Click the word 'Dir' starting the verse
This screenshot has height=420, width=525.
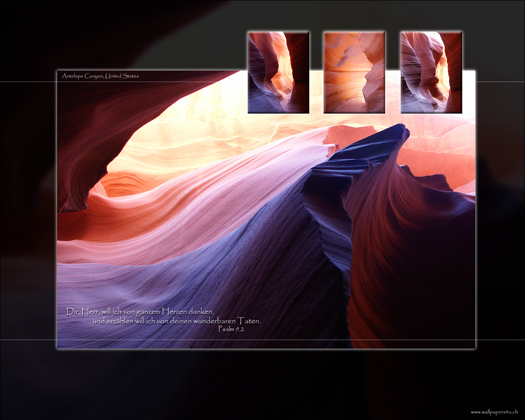(72, 312)
